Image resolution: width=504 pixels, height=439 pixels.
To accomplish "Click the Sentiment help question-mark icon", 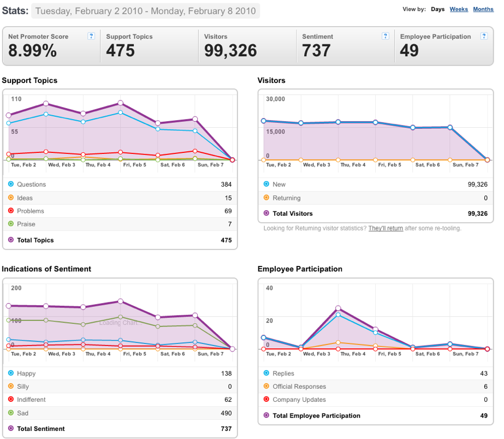I will pyautogui.click(x=386, y=36).
